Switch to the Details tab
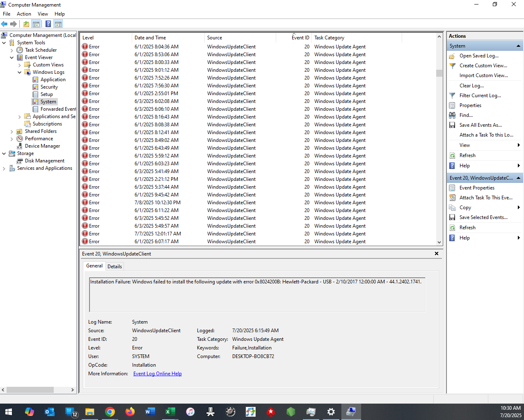This screenshot has height=420, width=524. pyautogui.click(x=114, y=267)
